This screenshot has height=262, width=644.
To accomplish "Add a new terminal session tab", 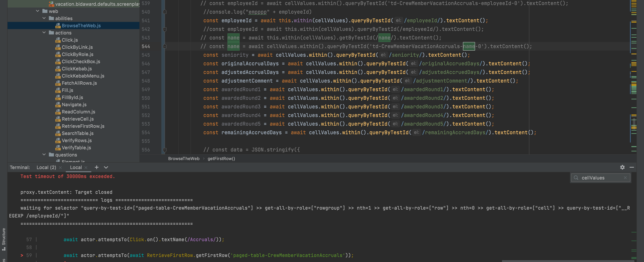I will click(96, 167).
